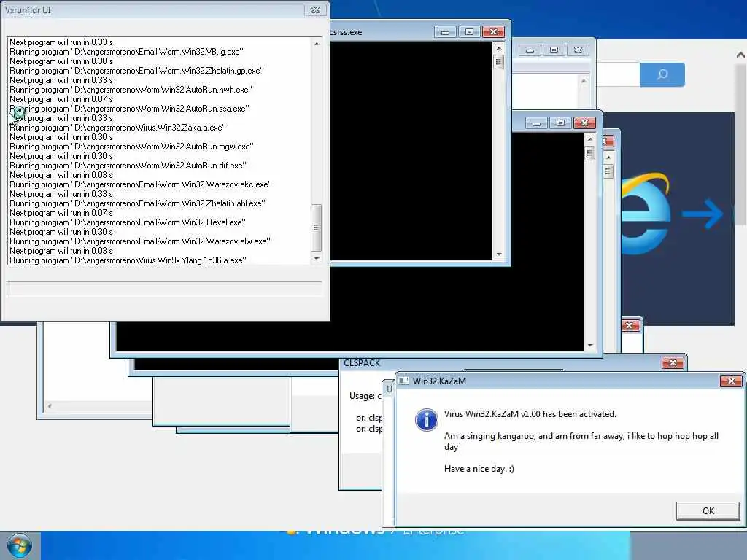
Task: Select log line "Worm.Win32.AutoRun.mgw.exe"
Action: pos(131,147)
